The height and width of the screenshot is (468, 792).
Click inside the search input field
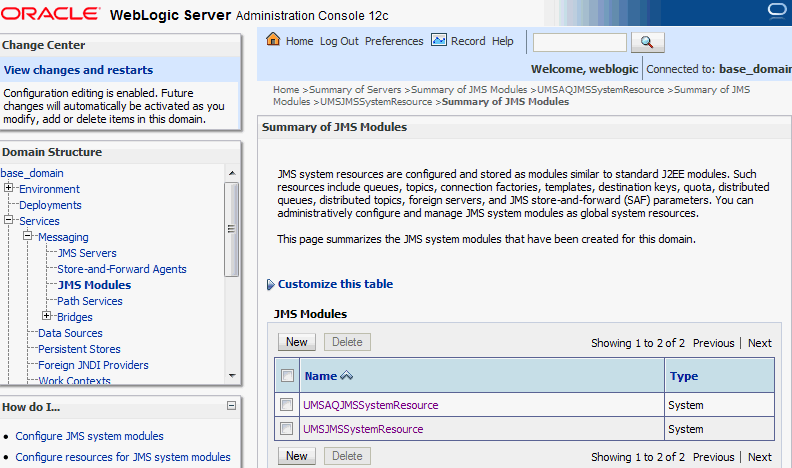(579, 42)
